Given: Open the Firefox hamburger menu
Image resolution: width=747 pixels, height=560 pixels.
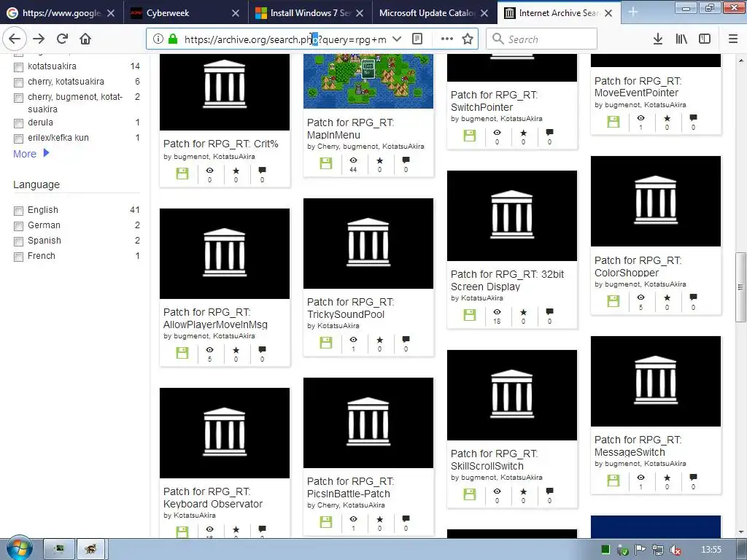Looking at the screenshot, I should [x=733, y=39].
